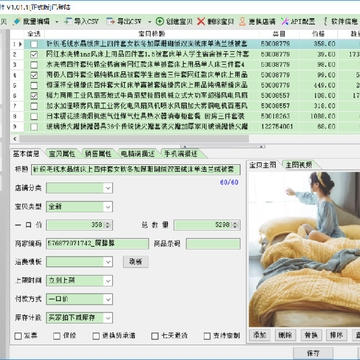
Task: Expand the 付款方式 payment method dropdown
Action: click(108, 299)
